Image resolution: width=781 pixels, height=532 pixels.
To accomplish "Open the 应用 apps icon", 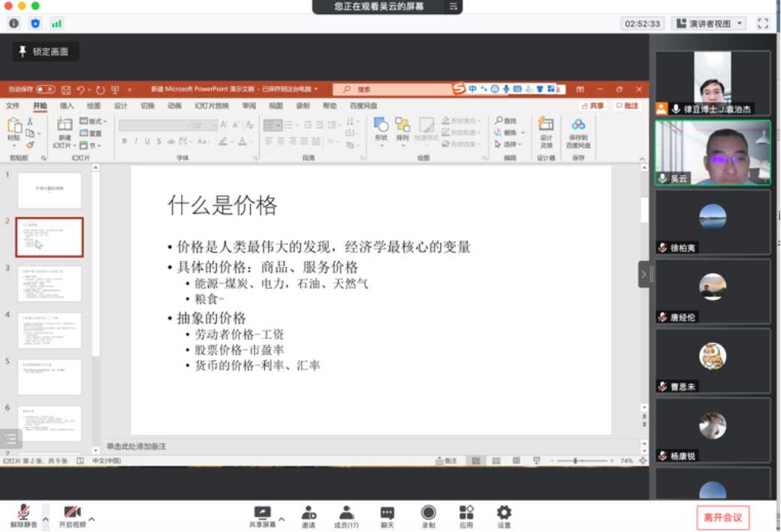I will point(466,514).
